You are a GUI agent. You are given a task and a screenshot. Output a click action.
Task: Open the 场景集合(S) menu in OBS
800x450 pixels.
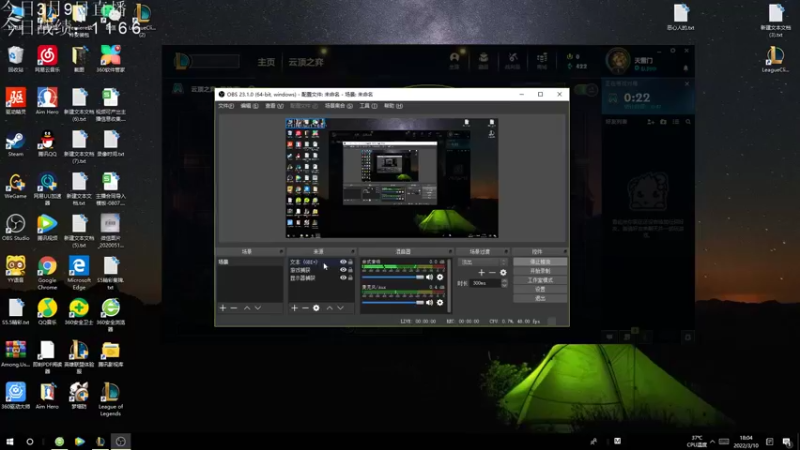click(x=339, y=106)
